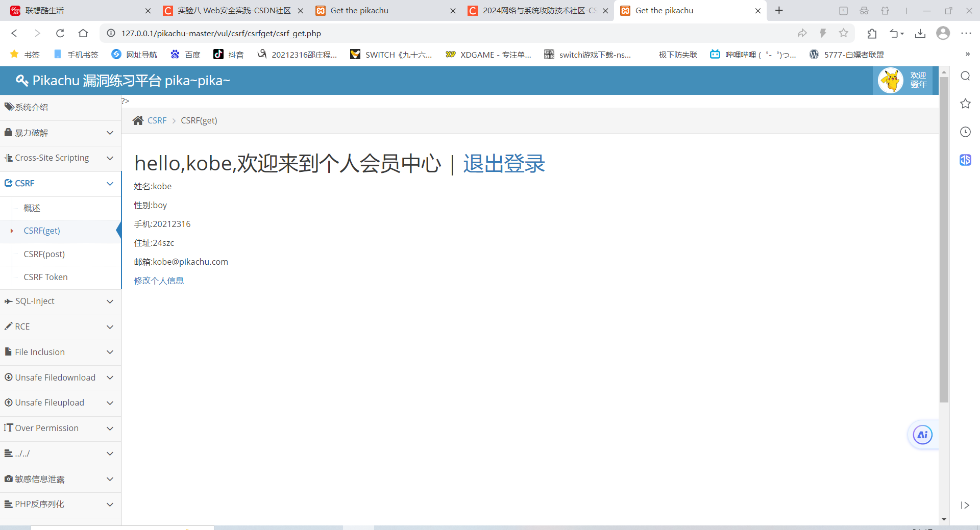Click the key icon beside Pikachu title
This screenshot has height=530, width=980.
point(22,81)
